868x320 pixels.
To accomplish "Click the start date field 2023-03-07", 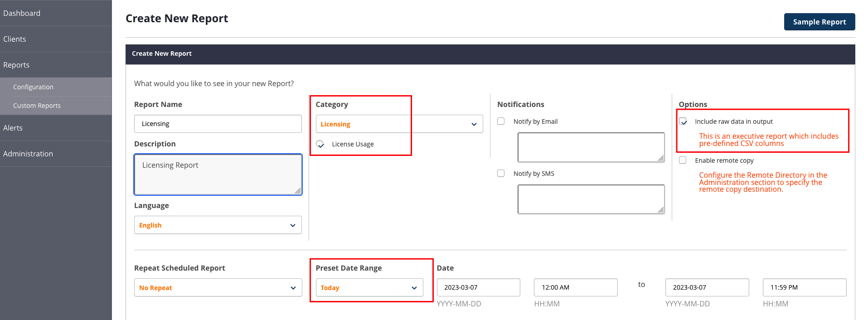I will tap(479, 287).
